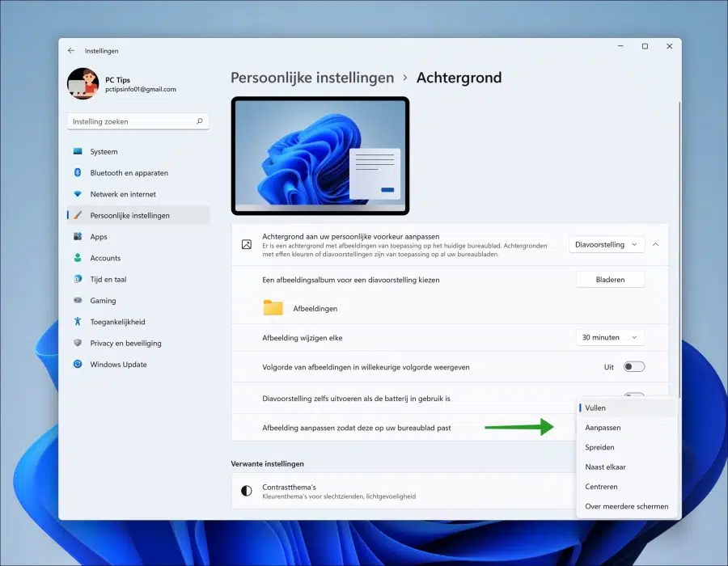Image resolution: width=728 pixels, height=566 pixels.
Task: Click the Instelling zoeken search field
Action: tap(138, 121)
